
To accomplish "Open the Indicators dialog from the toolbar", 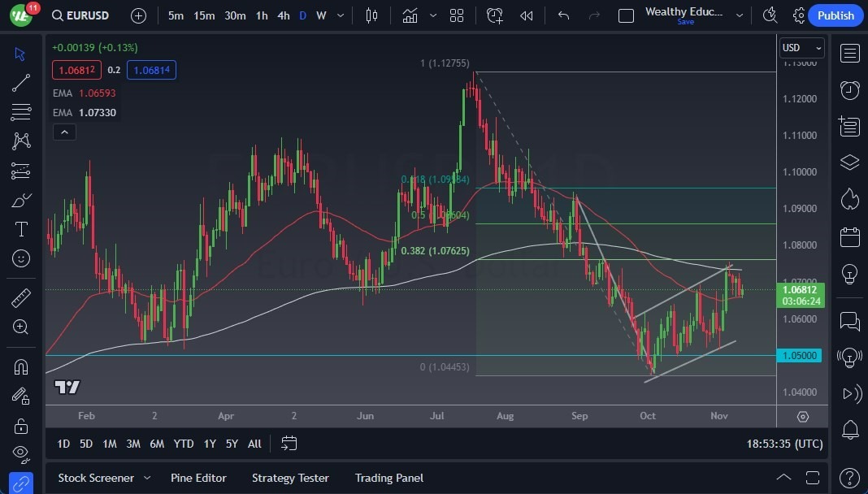I will click(x=410, y=14).
